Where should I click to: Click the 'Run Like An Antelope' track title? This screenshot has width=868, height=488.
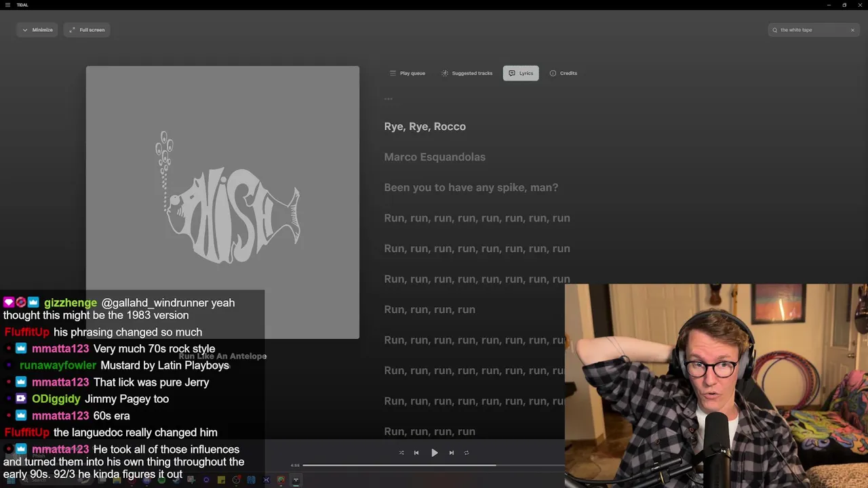pyautogui.click(x=222, y=356)
